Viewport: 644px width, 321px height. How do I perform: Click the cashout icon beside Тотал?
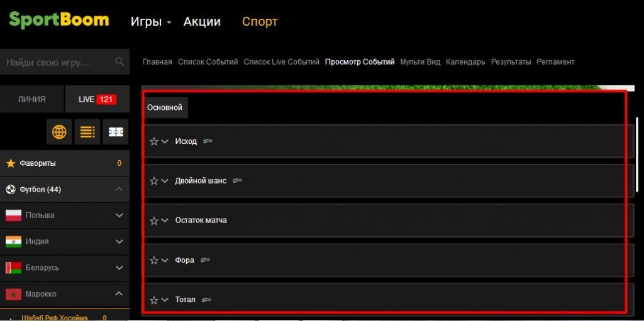206,300
